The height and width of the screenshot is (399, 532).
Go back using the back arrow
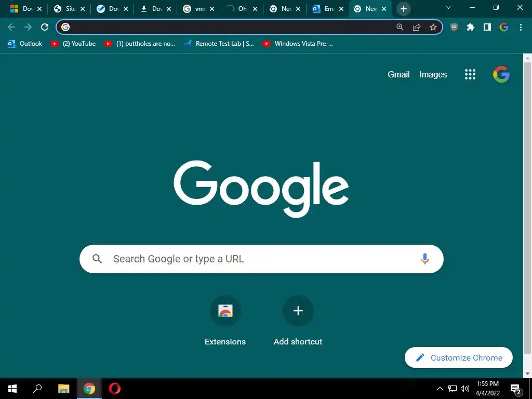pyautogui.click(x=11, y=27)
